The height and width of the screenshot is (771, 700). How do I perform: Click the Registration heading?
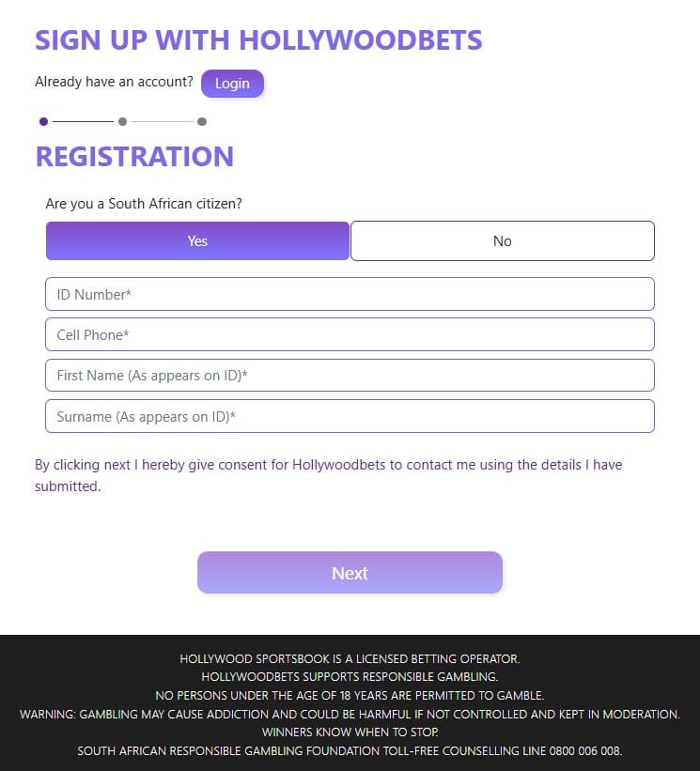pyautogui.click(x=134, y=156)
